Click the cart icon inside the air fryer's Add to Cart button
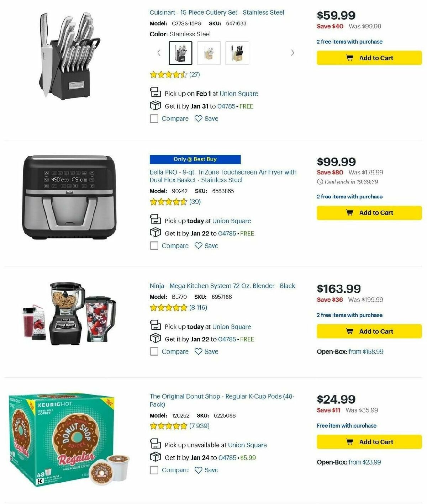427x504 pixels. click(x=350, y=212)
